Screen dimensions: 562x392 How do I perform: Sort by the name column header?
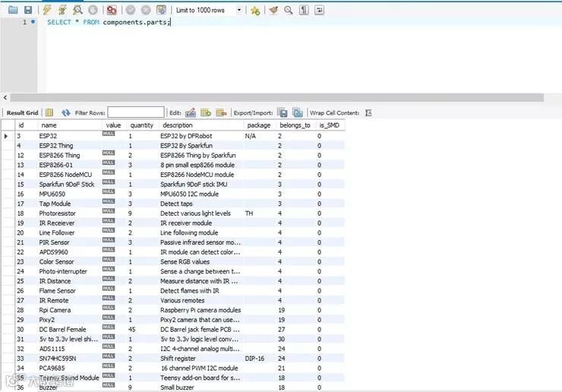(49, 125)
